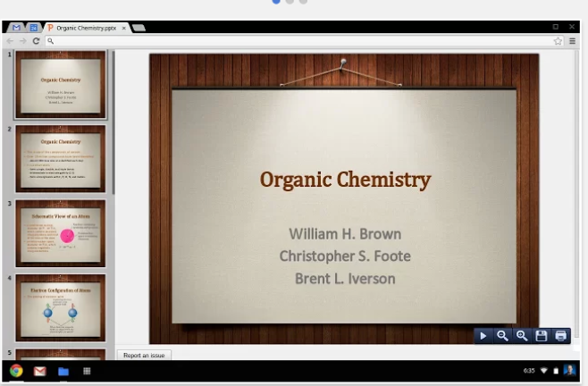
Task: Zoom in using the plus magnifier icon
Action: click(522, 336)
